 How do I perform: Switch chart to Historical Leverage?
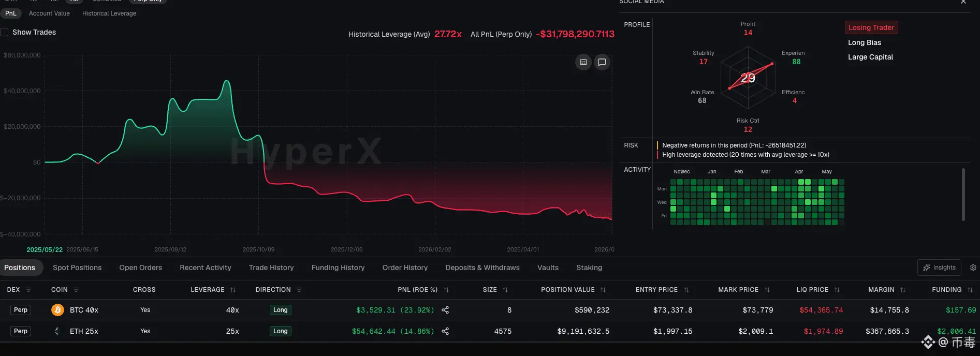coord(109,13)
